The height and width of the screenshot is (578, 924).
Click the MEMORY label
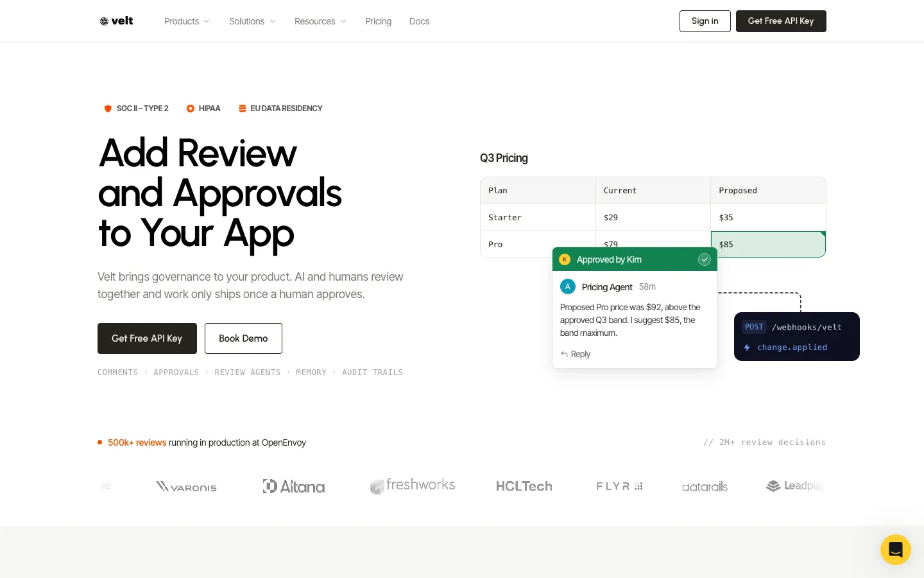point(311,372)
